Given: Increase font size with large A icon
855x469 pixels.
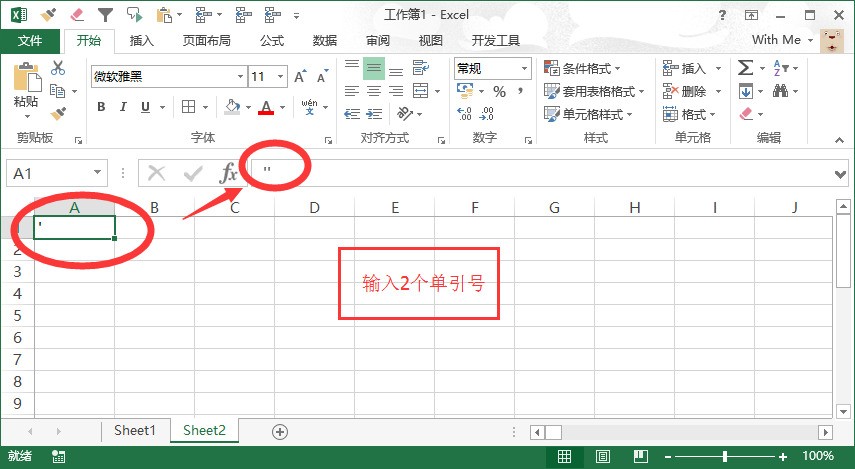Looking at the screenshot, I should click(x=300, y=76).
